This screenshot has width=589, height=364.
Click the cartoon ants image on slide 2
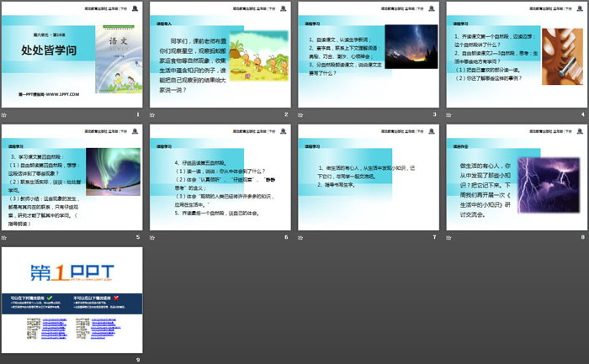click(259, 56)
